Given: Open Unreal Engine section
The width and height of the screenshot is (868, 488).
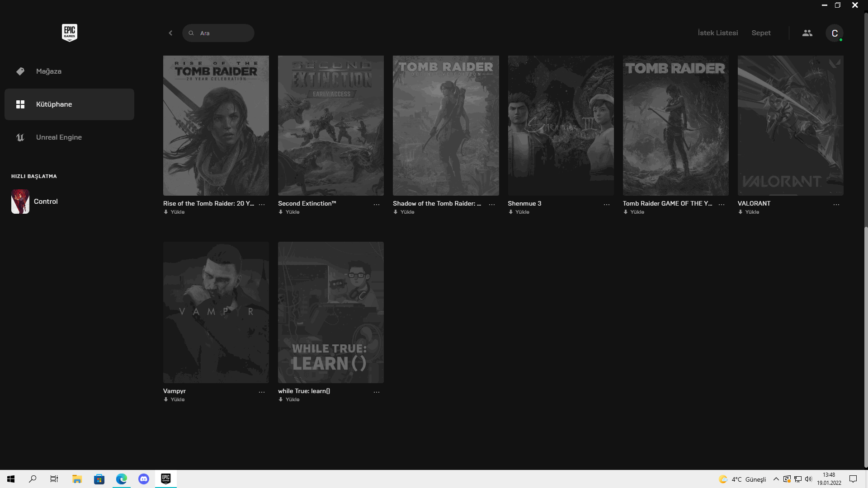Looking at the screenshot, I should click(x=69, y=137).
